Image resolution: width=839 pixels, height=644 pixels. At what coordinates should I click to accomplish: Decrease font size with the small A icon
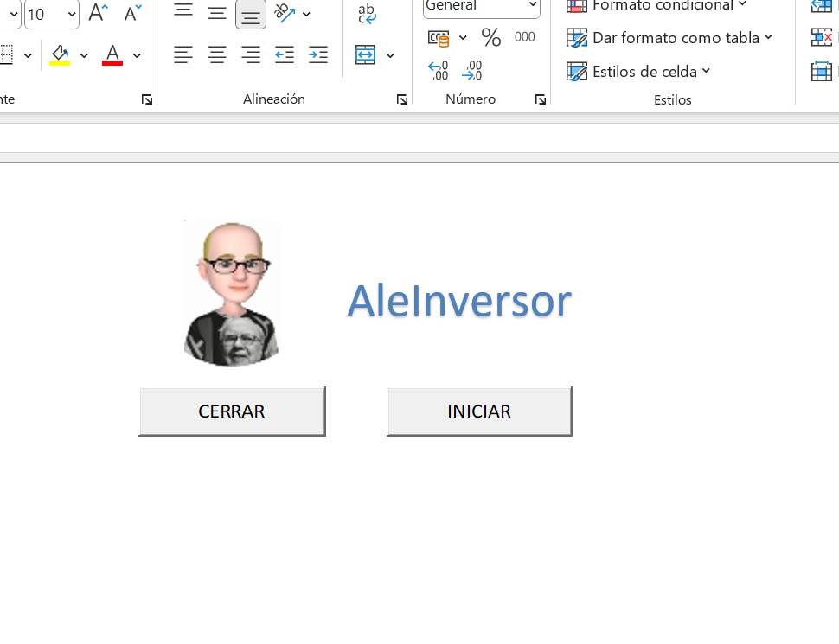tap(132, 12)
